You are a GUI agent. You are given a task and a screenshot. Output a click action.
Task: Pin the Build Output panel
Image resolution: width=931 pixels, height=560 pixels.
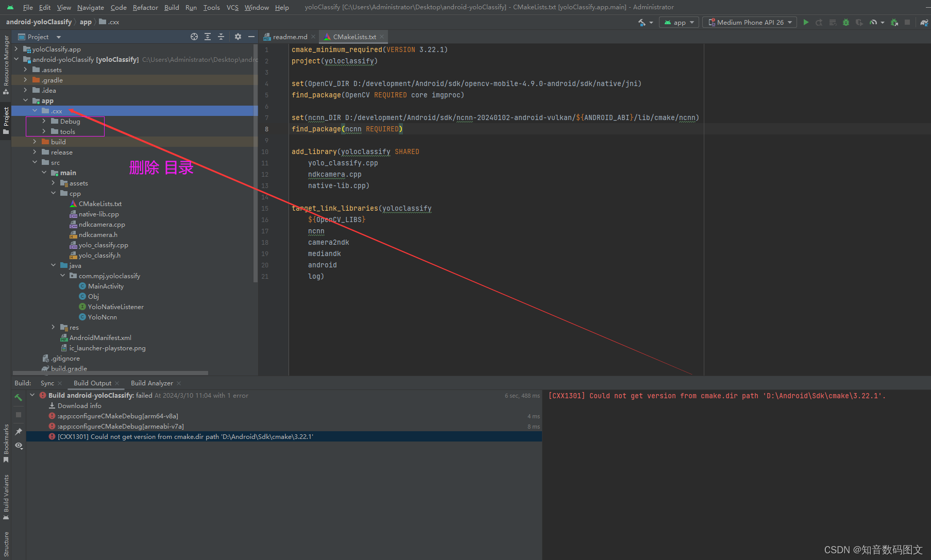[19, 432]
